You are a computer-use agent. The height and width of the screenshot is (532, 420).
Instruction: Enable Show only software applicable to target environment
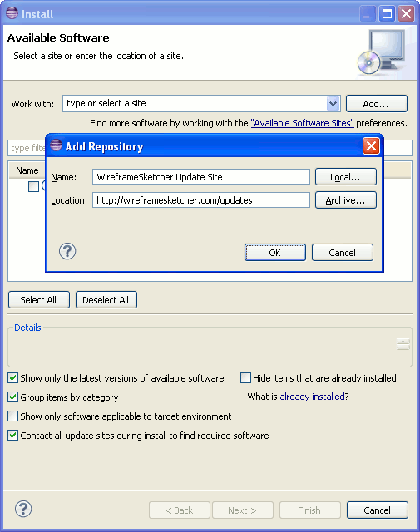pos(13,416)
